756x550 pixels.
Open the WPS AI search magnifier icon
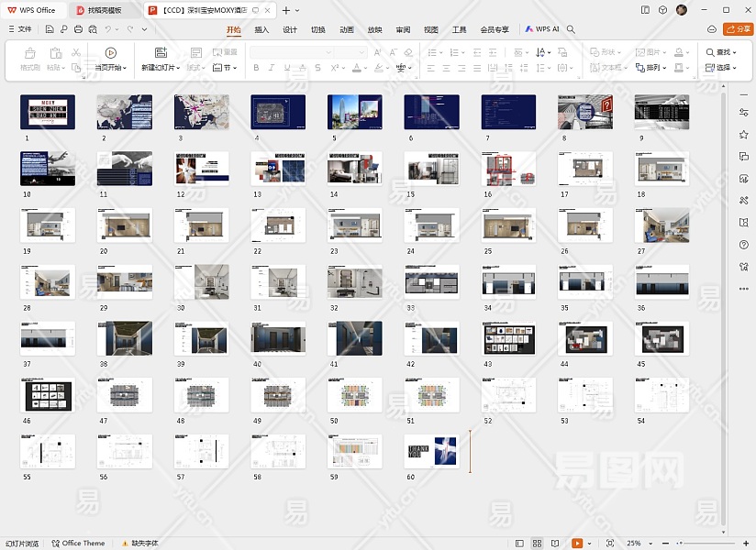[572, 29]
